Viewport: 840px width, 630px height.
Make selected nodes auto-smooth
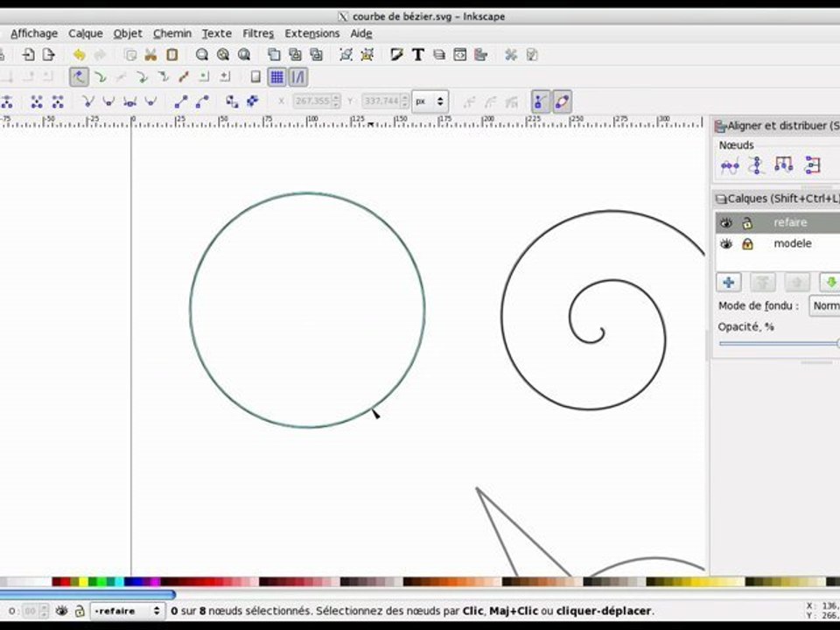150,101
